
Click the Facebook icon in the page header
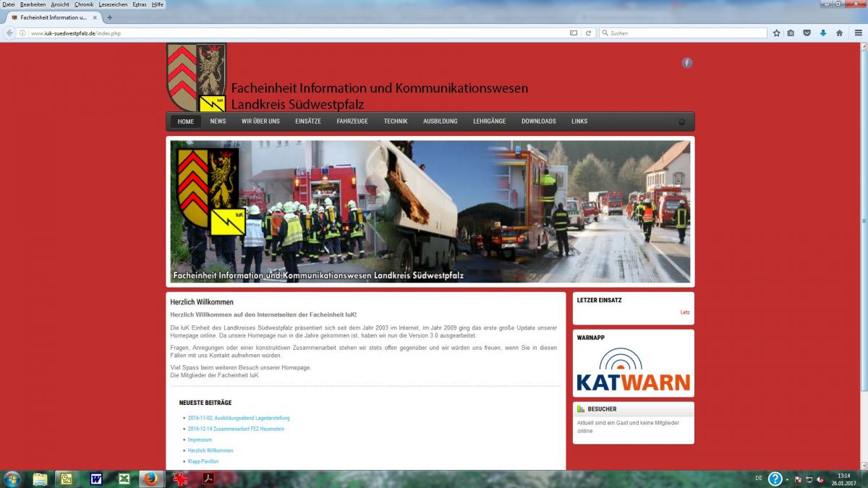(686, 63)
